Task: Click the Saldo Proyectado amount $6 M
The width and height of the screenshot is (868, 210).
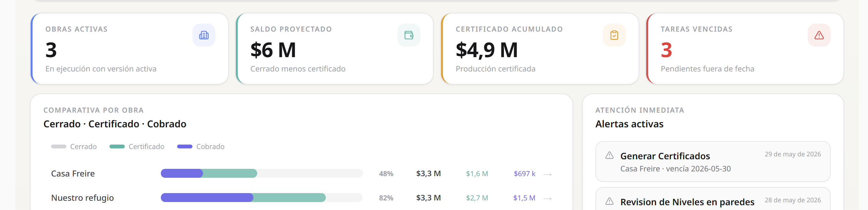Action: [x=273, y=50]
